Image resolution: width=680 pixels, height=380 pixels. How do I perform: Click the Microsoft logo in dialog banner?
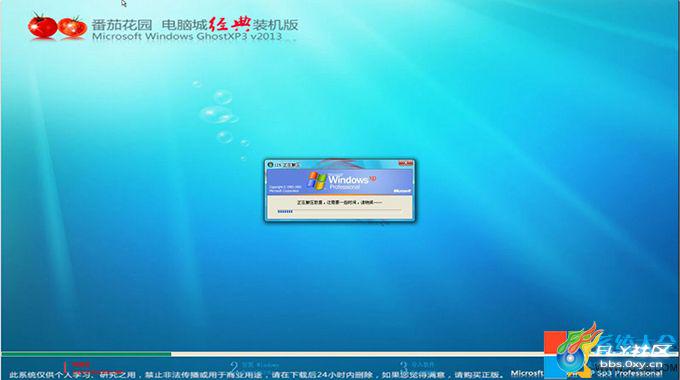tap(402, 190)
